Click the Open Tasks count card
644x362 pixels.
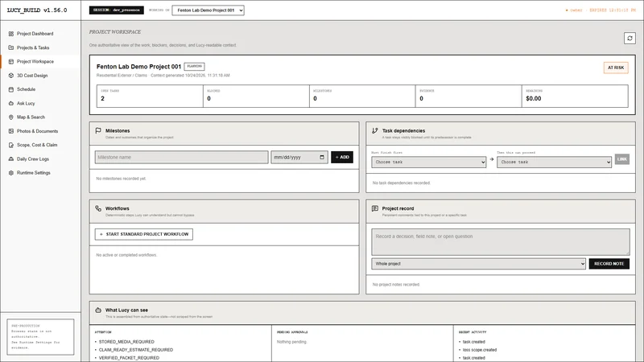[x=150, y=96]
